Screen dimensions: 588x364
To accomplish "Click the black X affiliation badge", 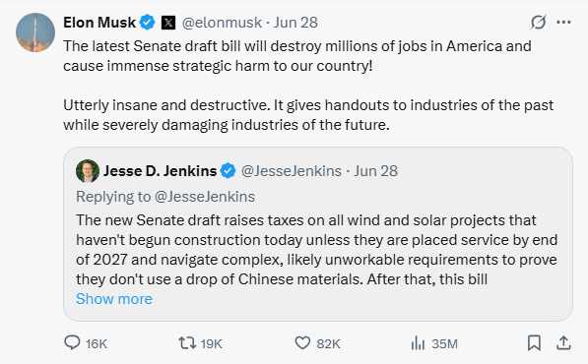I will (168, 23).
